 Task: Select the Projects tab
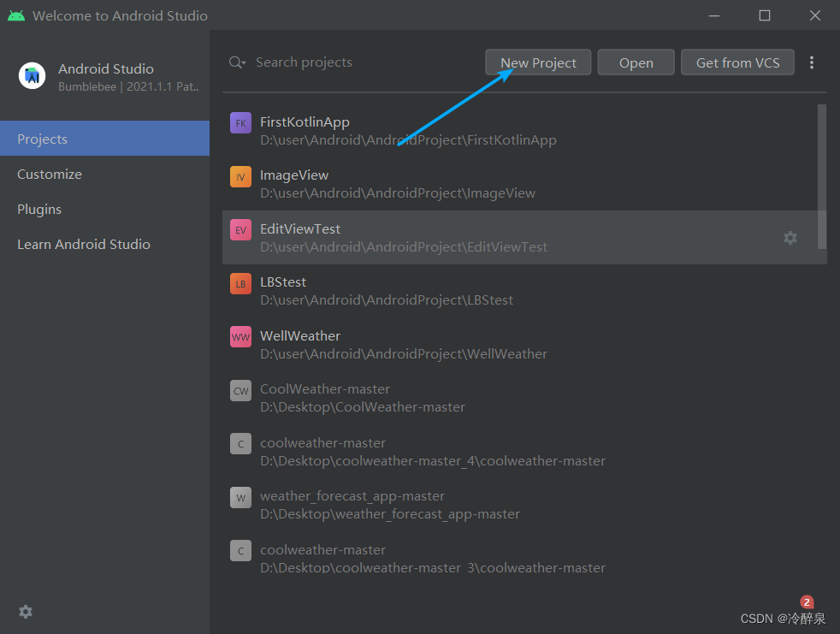(105, 139)
